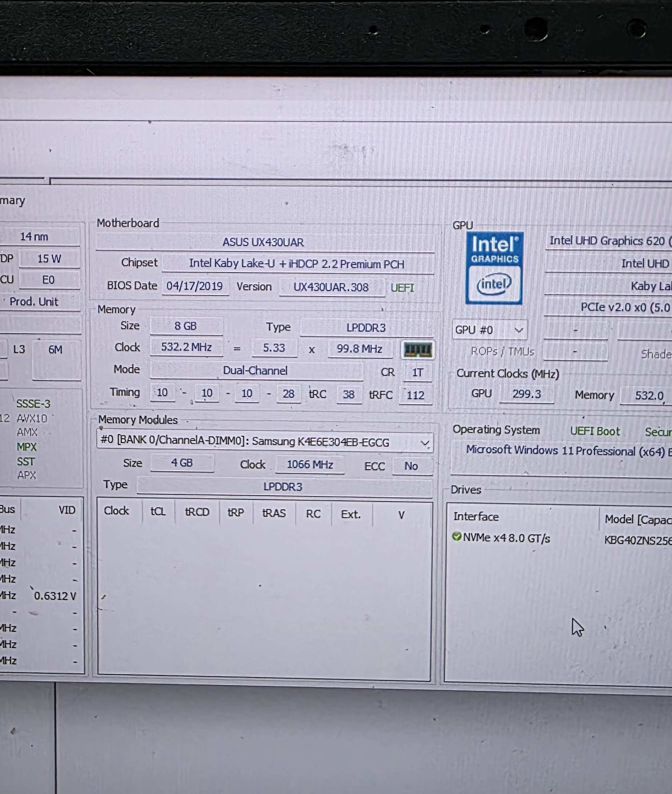Click the Ext. column header
672x794 pixels.
[351, 514]
